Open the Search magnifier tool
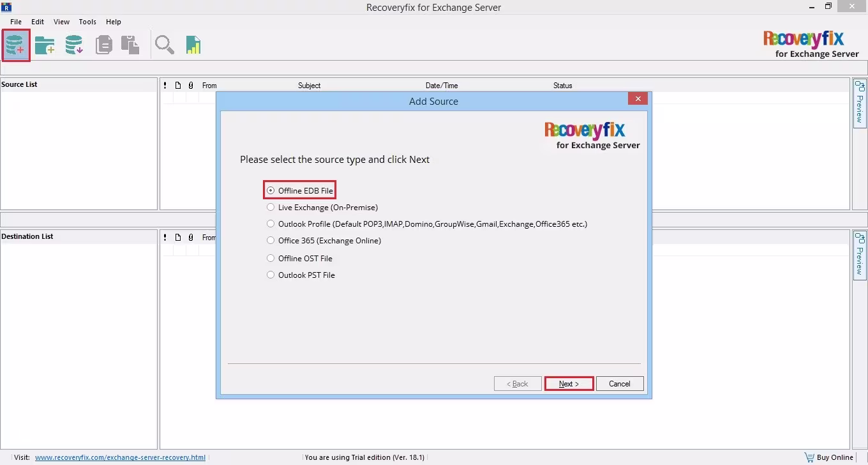Screen dimensions: 868x465 tap(165, 45)
